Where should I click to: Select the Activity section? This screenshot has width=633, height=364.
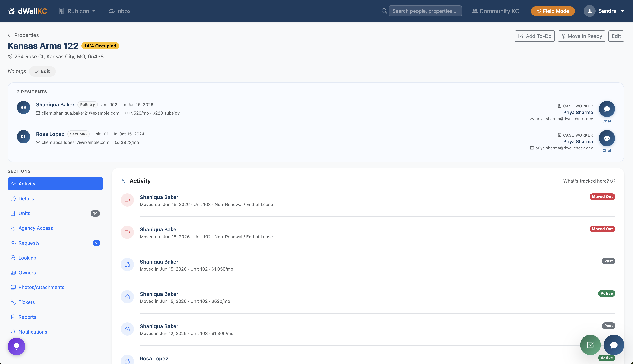(x=55, y=184)
